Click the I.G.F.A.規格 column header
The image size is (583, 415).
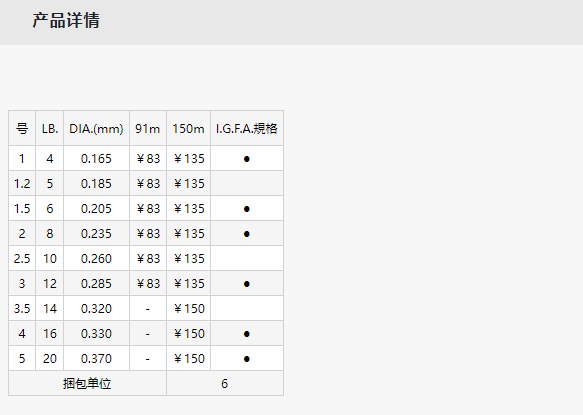[247, 128]
